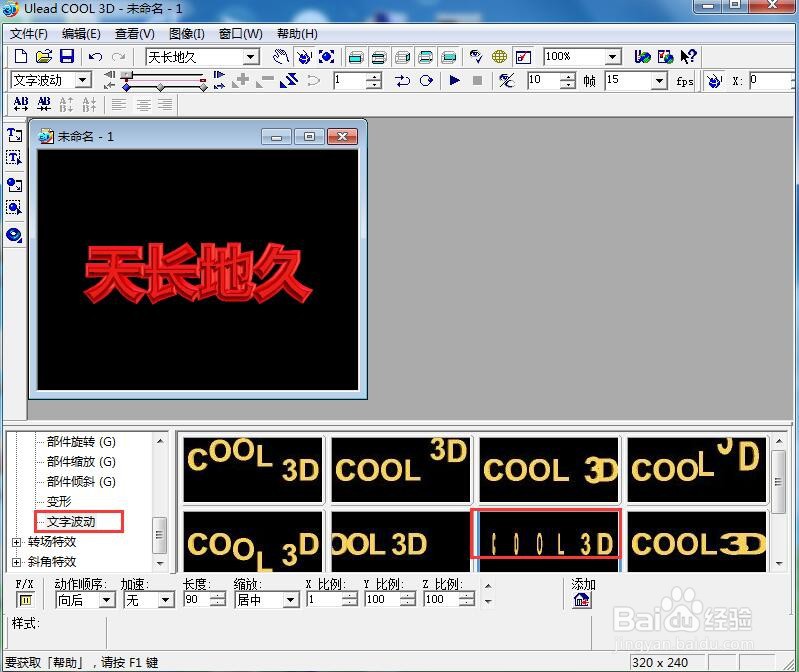
Task: Select 文字波动 in effects tree
Action: 71,522
